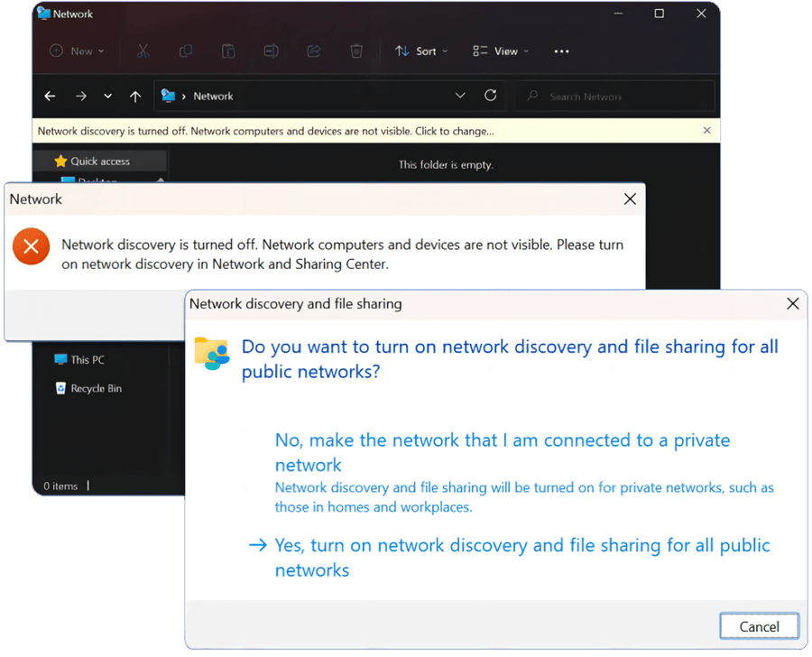Click the Delete trash icon
Screen dimensions: 812x657
(x=356, y=51)
